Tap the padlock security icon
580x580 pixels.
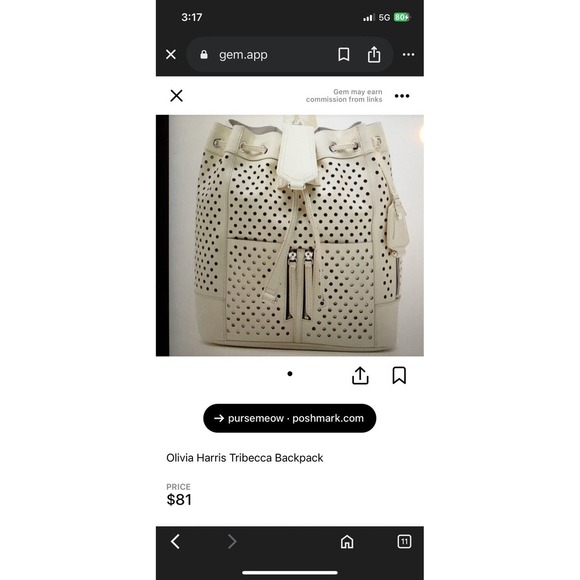[x=203, y=55]
